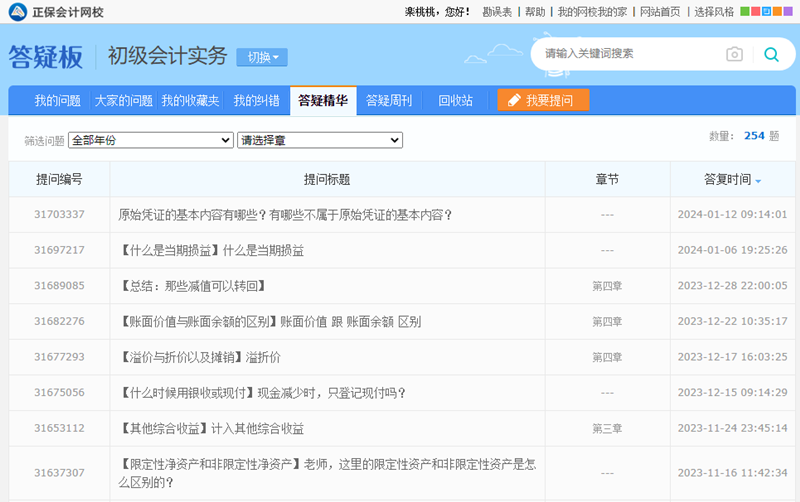Click the magnifier search icon
The height and width of the screenshot is (502, 800).
[x=771, y=54]
